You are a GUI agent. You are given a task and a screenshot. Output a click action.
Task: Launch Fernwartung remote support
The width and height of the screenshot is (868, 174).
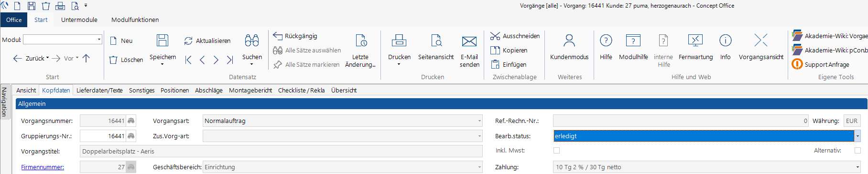tap(695, 41)
